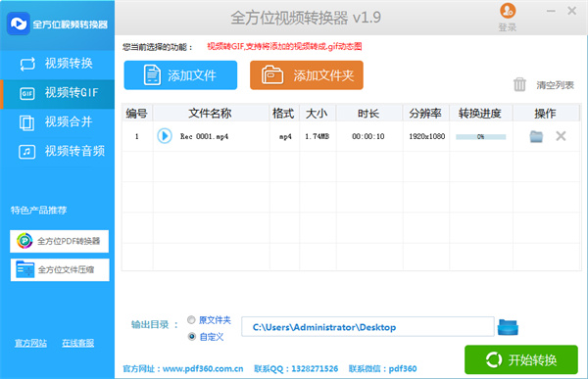Screen dimensions: 588x379
Task: Click the 联系微信：pdf360 text
Action: (382, 369)
